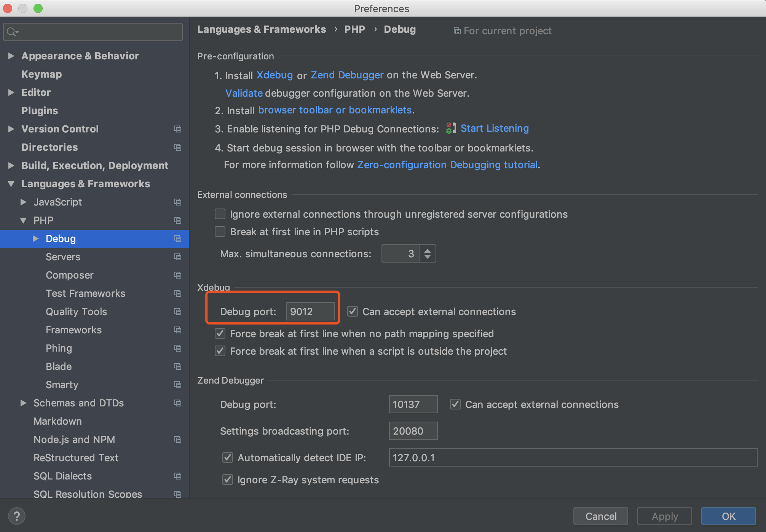Click the For current project icon
The height and width of the screenshot is (532, 766).
(x=457, y=31)
